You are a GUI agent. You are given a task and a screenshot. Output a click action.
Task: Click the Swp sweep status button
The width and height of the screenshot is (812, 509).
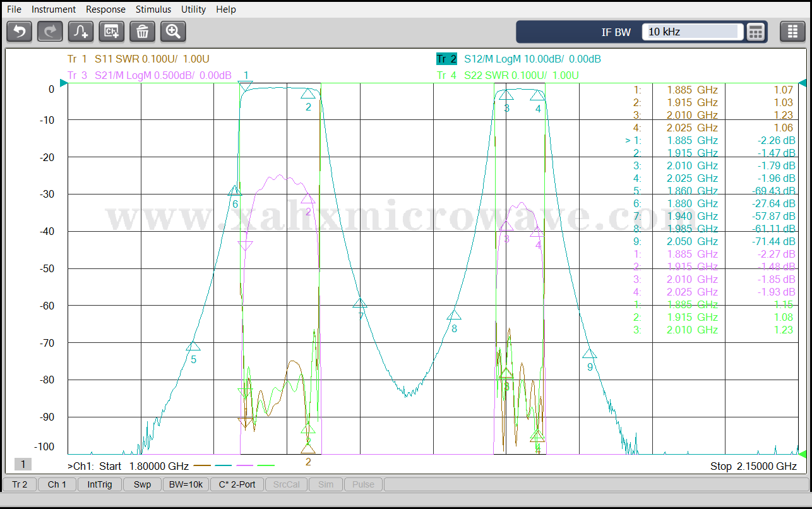142,484
